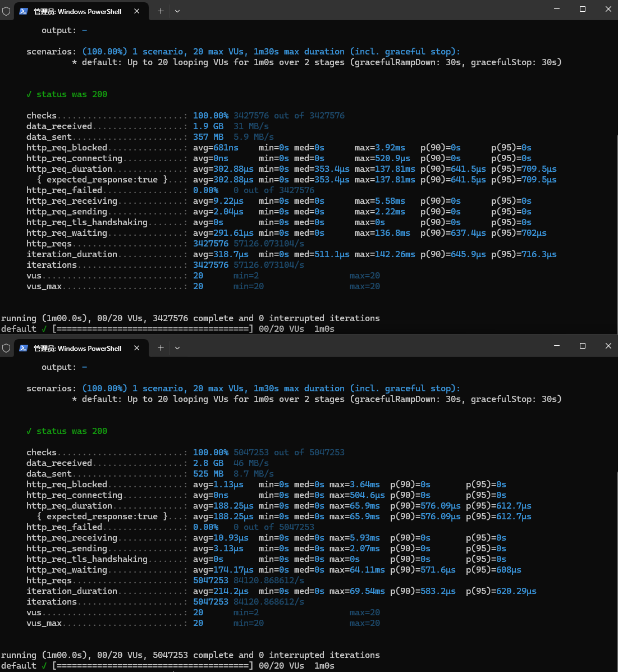Click the minimize icon of the top terminal window

point(557,9)
